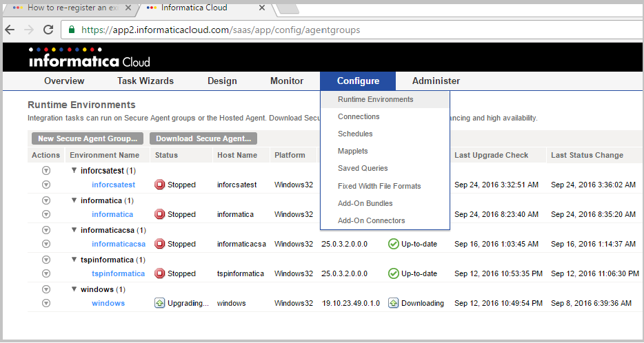This screenshot has height=343, width=644.
Task: Sort by Last Status Change column header
Action: [587, 155]
